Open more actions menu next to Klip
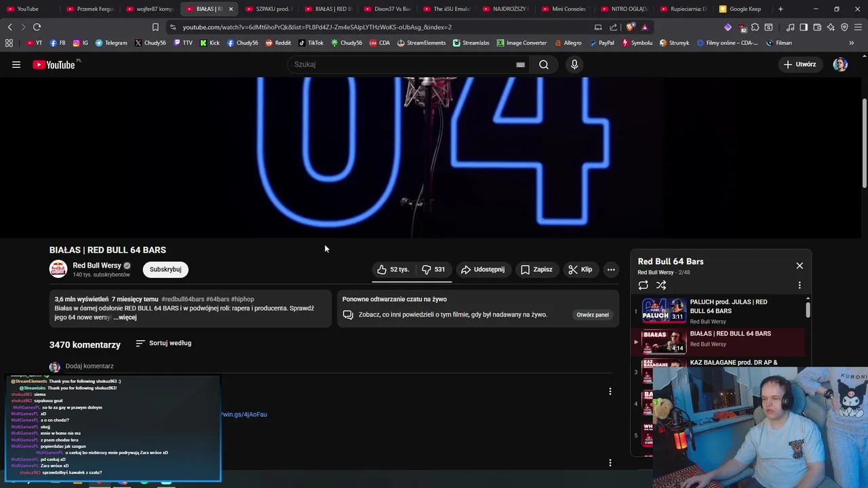 (x=611, y=269)
